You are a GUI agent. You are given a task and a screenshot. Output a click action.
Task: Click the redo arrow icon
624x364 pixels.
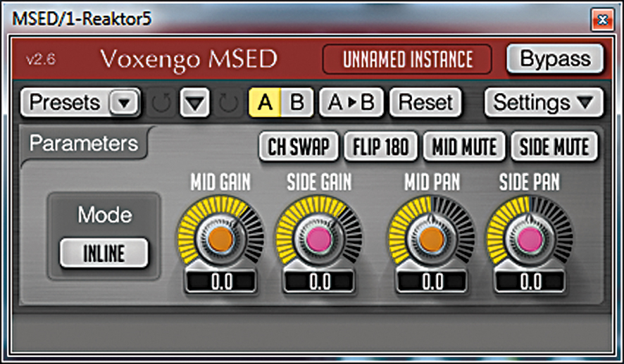[x=229, y=103]
